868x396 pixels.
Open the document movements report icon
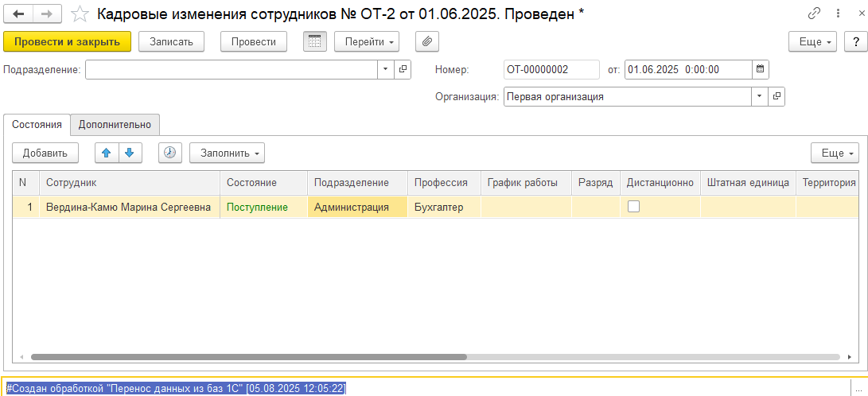(315, 41)
